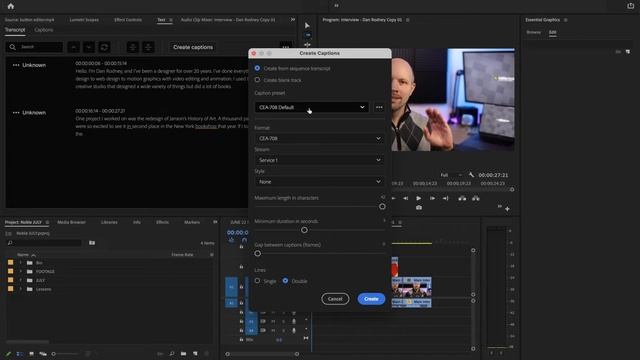Click the Create captions button in Text panel
Screen dimensions: 640x360
193,47
